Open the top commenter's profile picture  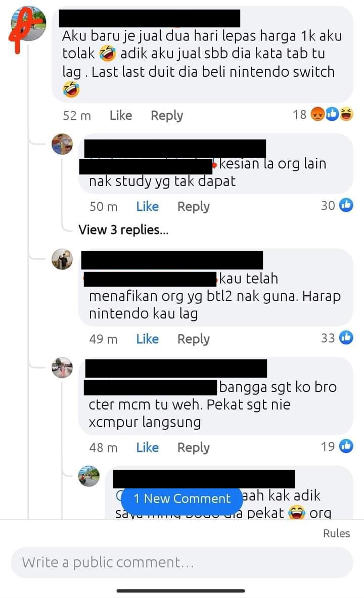[28, 24]
